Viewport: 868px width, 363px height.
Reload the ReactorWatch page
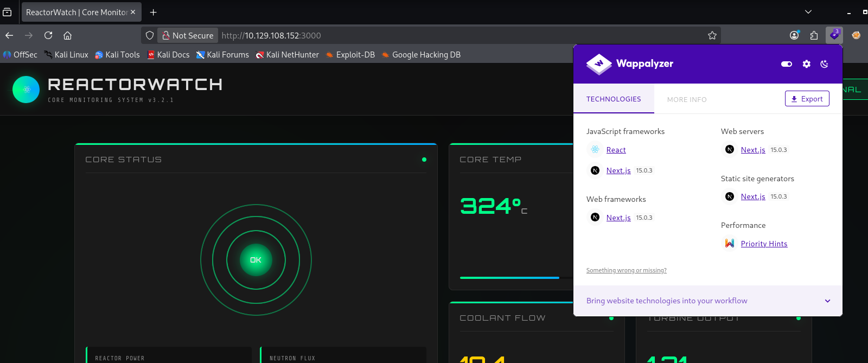pos(48,35)
